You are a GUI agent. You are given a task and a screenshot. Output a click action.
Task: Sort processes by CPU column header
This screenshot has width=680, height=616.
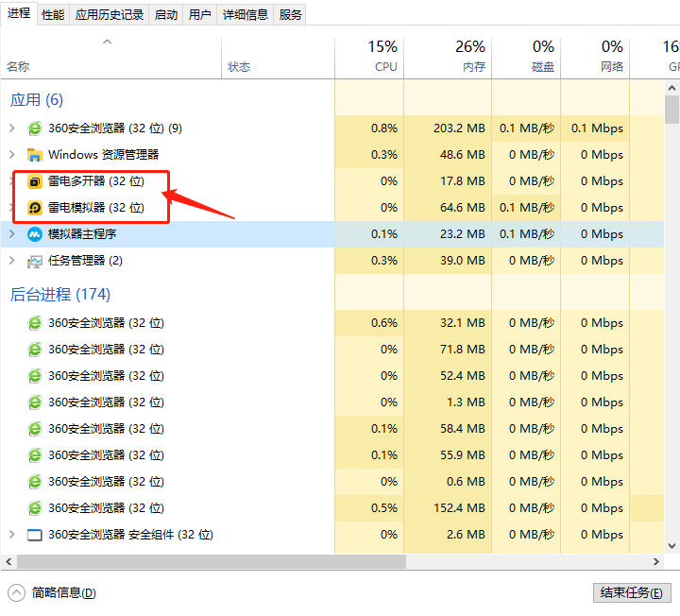[385, 58]
